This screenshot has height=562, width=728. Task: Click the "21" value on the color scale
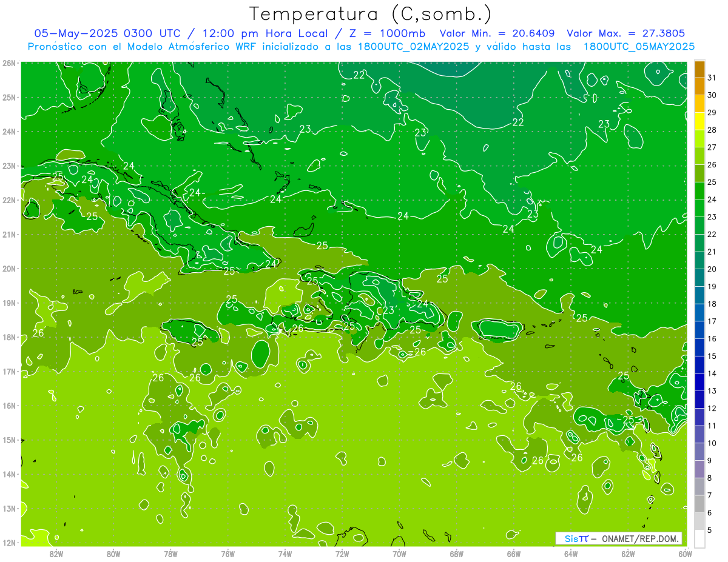[712, 252]
